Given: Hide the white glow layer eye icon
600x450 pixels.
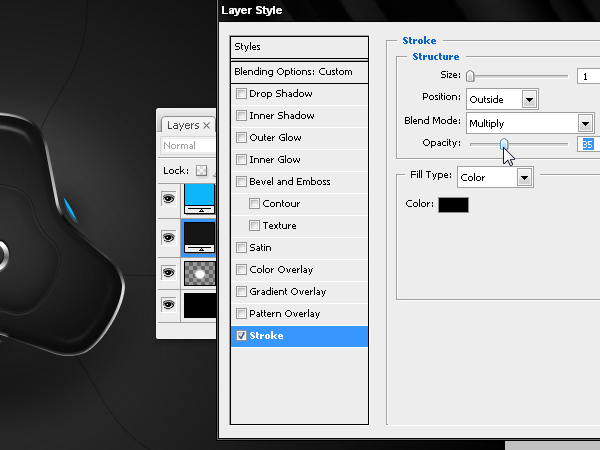Looking at the screenshot, I should pyautogui.click(x=168, y=272).
